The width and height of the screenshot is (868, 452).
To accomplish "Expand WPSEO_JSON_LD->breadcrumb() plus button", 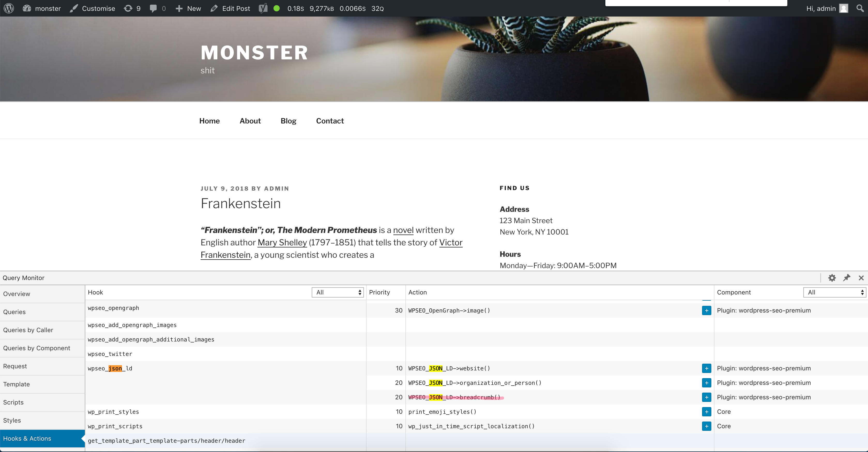I will point(707,398).
